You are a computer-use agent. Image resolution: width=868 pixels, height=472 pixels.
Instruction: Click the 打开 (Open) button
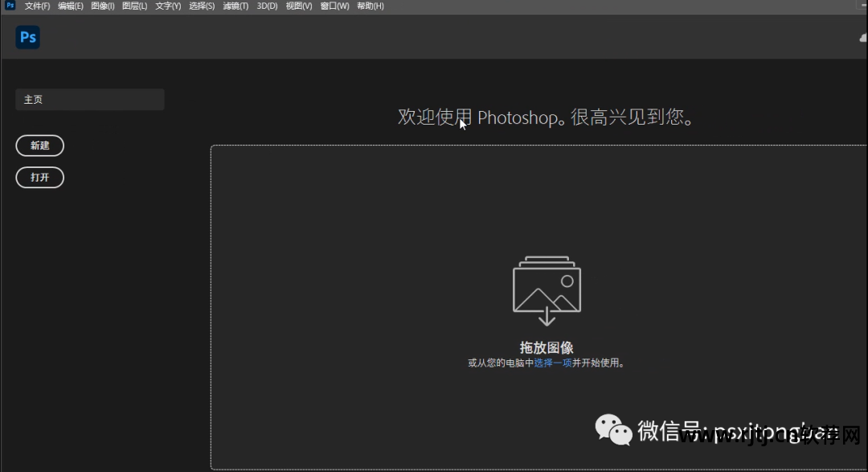[39, 177]
